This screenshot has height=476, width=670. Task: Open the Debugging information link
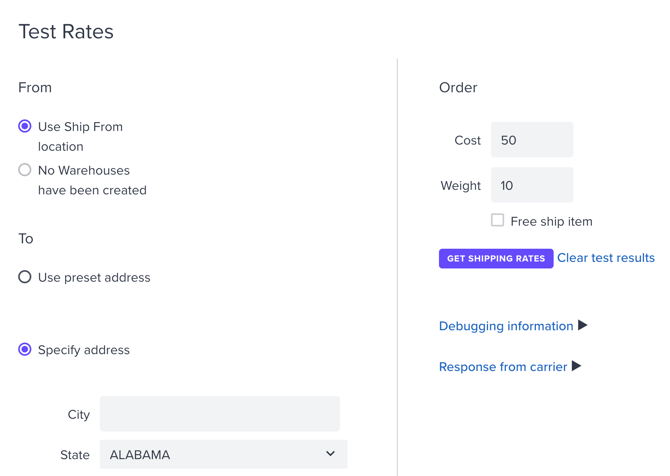pyautogui.click(x=506, y=326)
